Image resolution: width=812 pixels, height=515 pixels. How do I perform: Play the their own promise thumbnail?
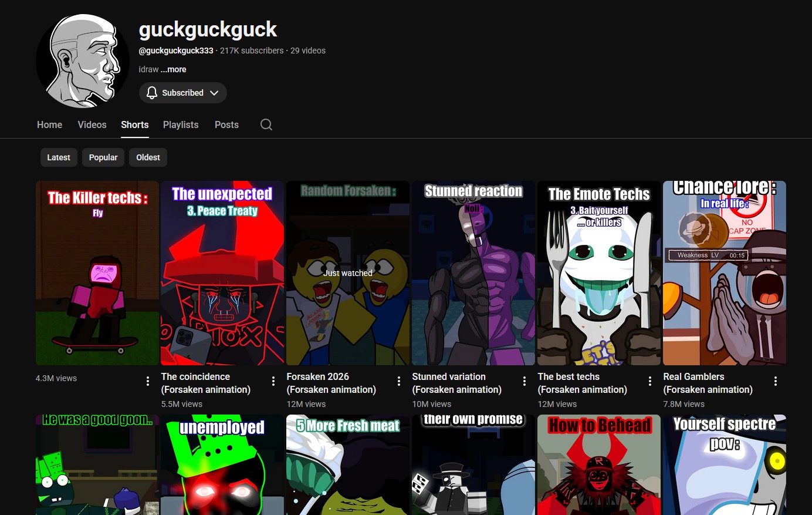[474, 465]
